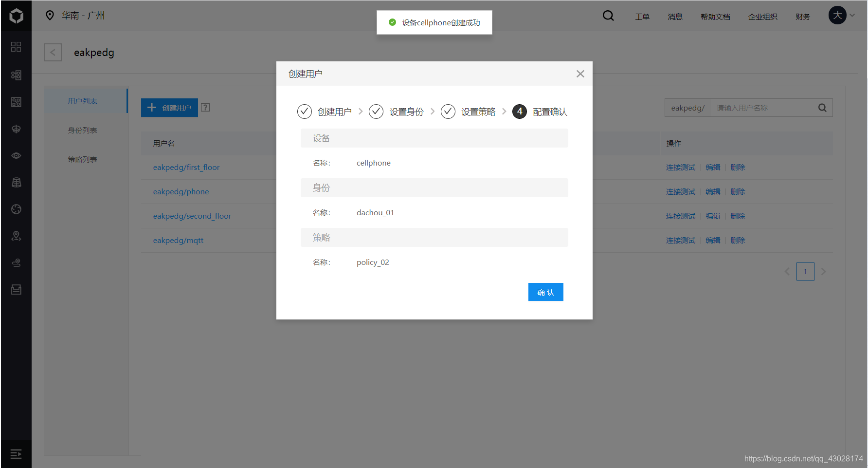This screenshot has width=868, height=468.
Task: Click the device name value cellphone
Action: [x=374, y=163]
